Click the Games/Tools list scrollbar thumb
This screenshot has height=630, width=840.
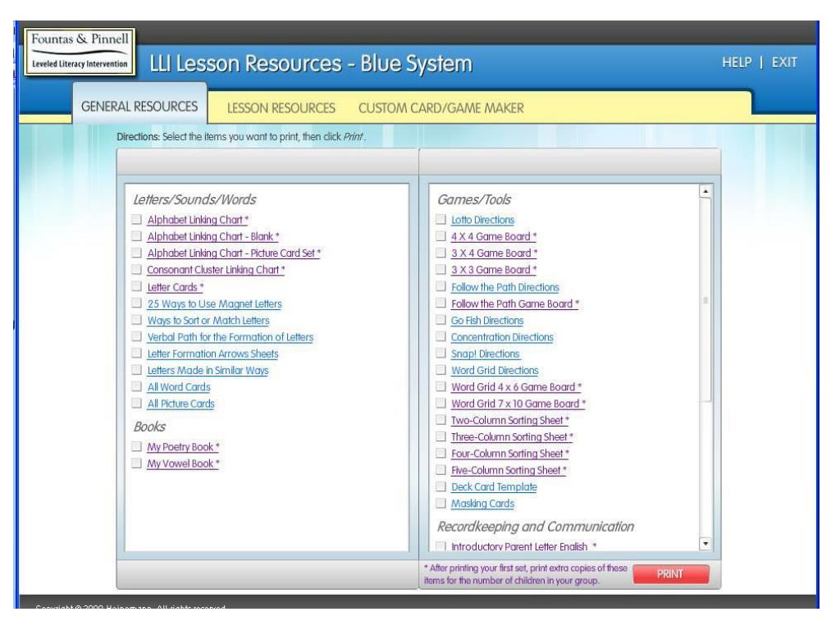tap(705, 300)
